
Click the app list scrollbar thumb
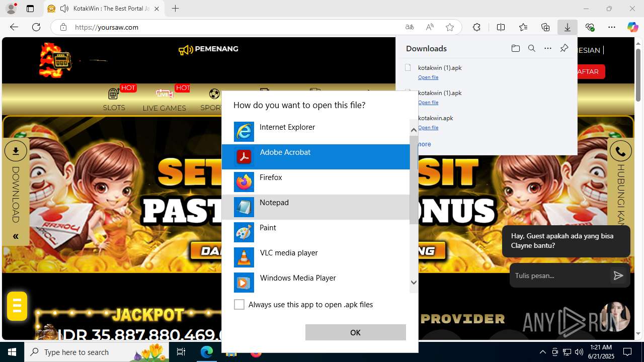[x=414, y=179]
